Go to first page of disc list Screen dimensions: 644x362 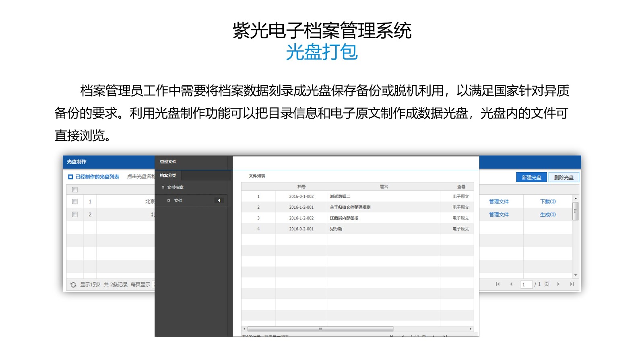pyautogui.click(x=497, y=284)
